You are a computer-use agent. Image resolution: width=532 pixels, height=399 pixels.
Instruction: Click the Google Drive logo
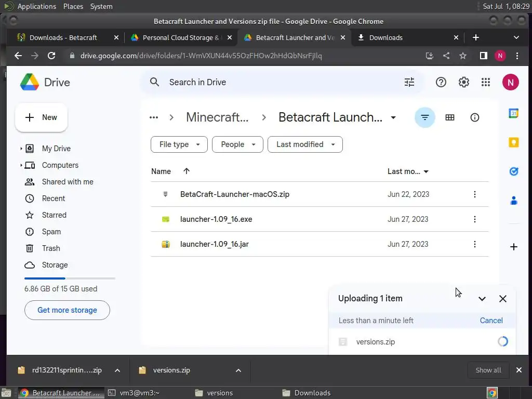30,82
